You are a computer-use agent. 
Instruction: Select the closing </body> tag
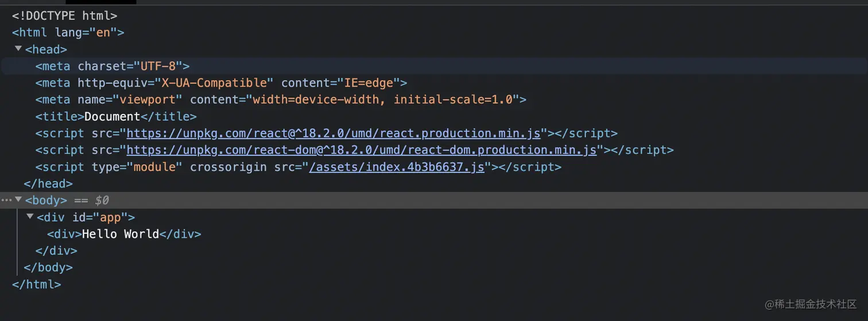point(48,267)
